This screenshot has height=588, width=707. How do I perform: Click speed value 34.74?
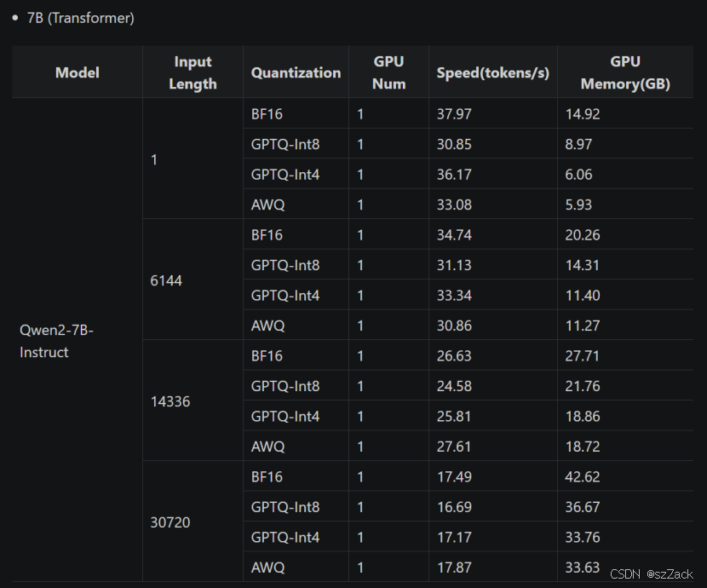pyautogui.click(x=454, y=234)
